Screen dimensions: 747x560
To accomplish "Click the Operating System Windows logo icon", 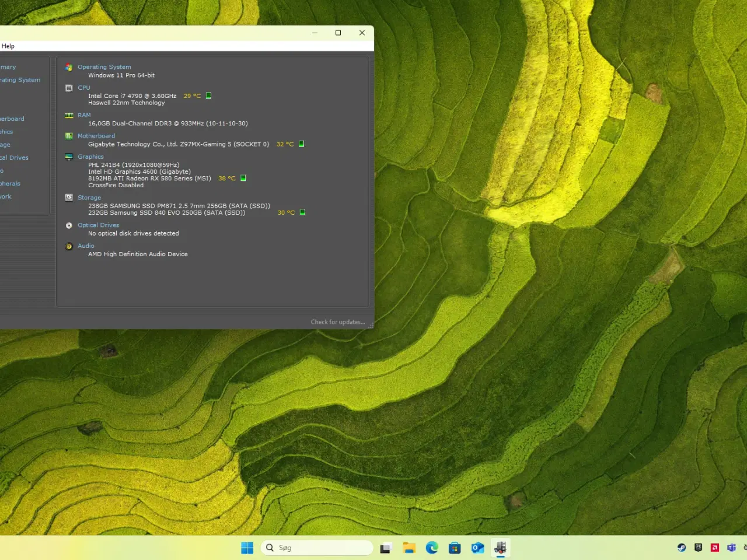I will (x=69, y=67).
